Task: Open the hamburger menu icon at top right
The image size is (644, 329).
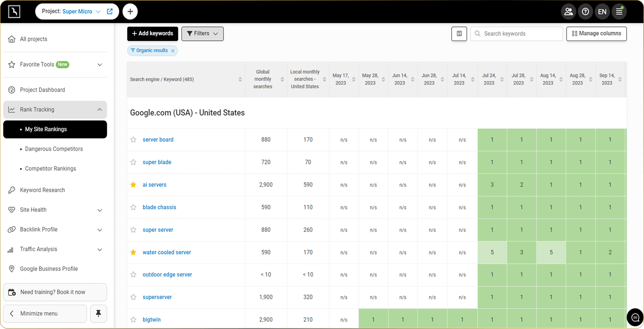Action: (x=619, y=12)
